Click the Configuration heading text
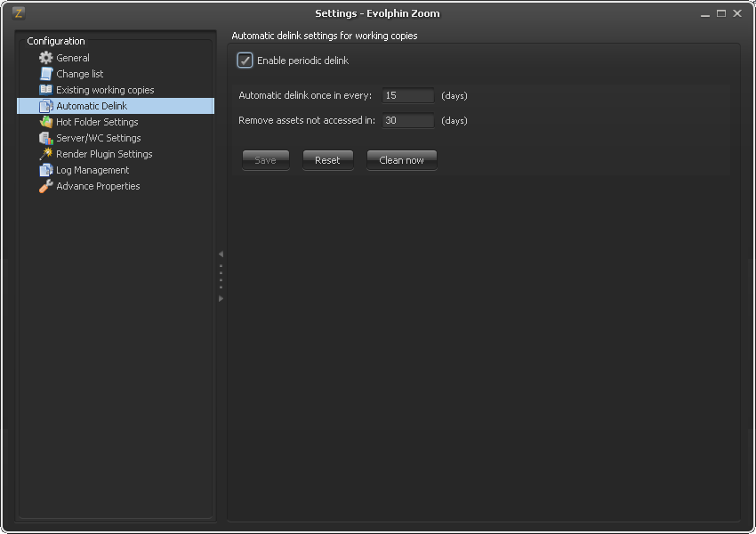 pyautogui.click(x=56, y=41)
